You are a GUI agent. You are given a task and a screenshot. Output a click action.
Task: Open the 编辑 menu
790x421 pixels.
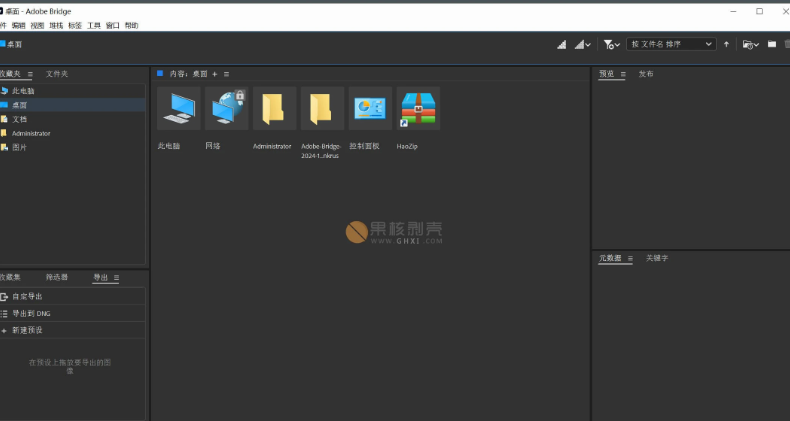[x=19, y=25]
